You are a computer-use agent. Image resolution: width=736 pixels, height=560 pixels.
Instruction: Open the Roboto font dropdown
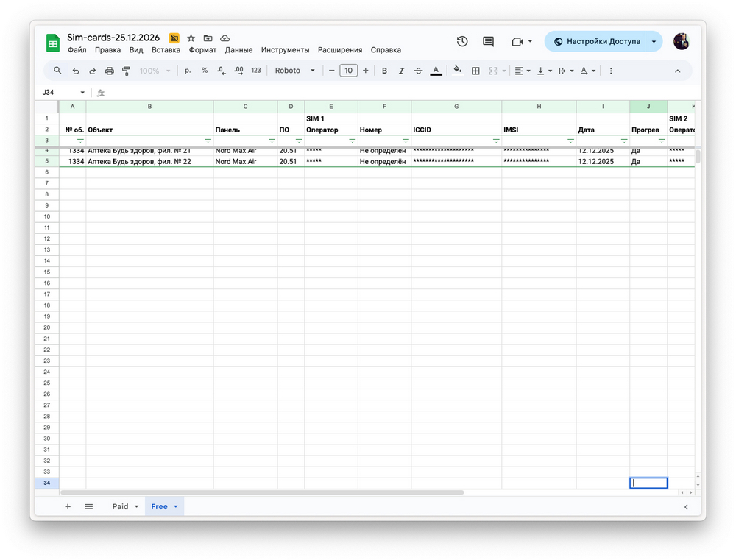tap(294, 71)
